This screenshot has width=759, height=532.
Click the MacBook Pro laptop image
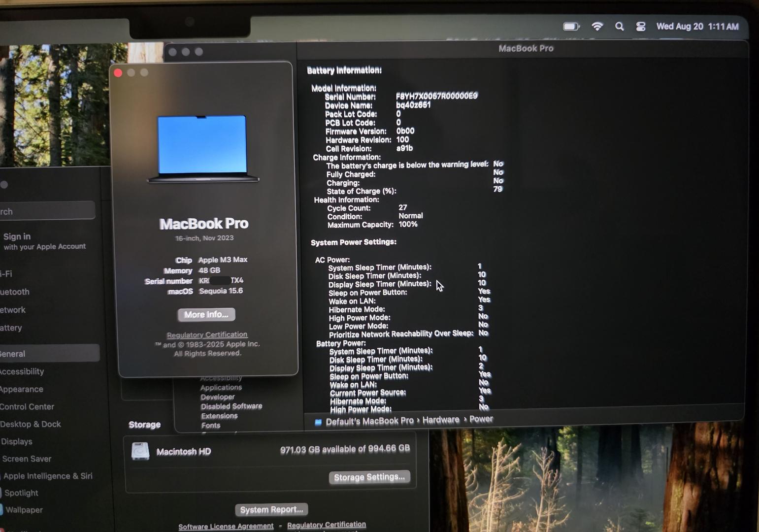202,149
